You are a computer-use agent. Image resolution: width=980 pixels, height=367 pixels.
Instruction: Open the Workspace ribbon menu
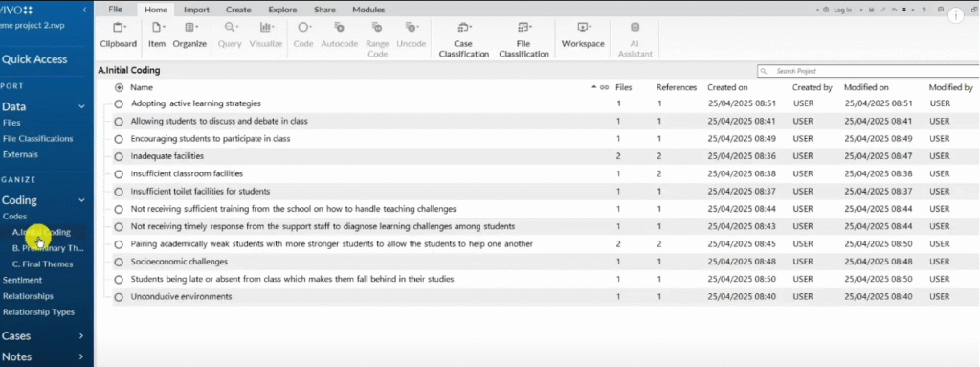(x=583, y=35)
